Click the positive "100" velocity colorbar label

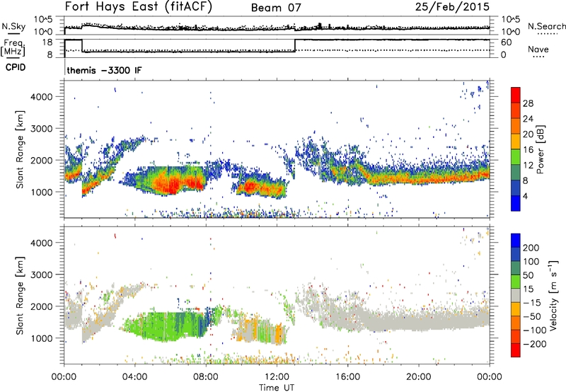pyautogui.click(x=531, y=262)
